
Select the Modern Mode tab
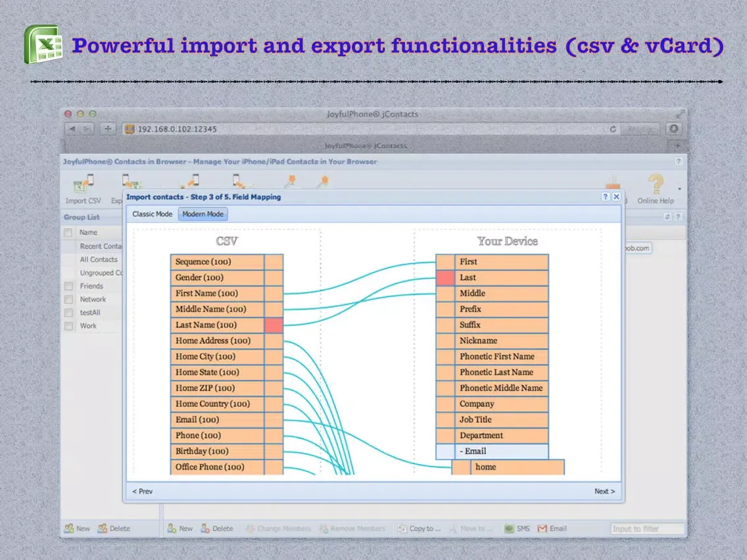tap(203, 214)
